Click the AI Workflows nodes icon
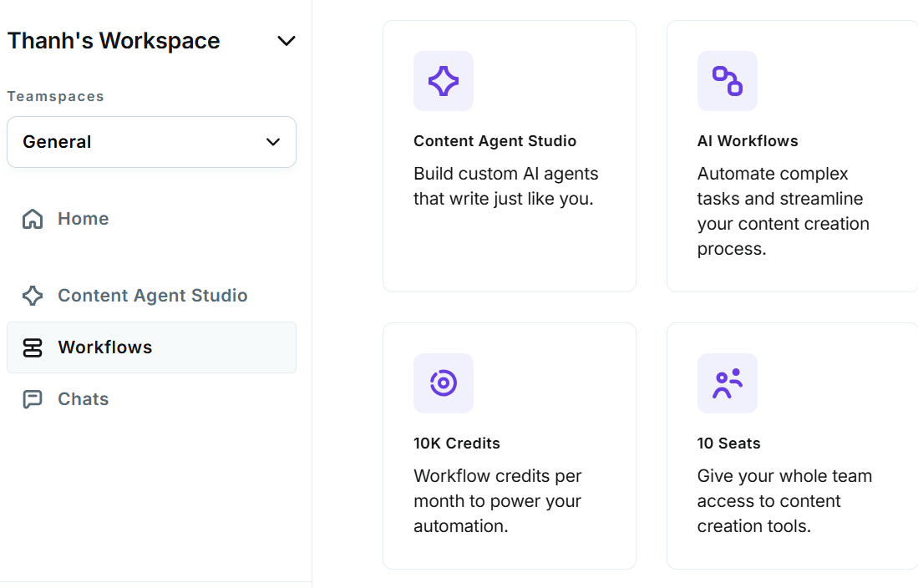The image size is (918, 588). pos(728,81)
